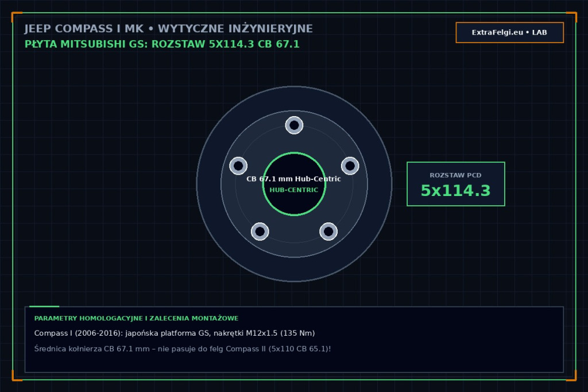Click the large 5x114.3 value text
This screenshot has width=588, height=392.
click(x=455, y=191)
